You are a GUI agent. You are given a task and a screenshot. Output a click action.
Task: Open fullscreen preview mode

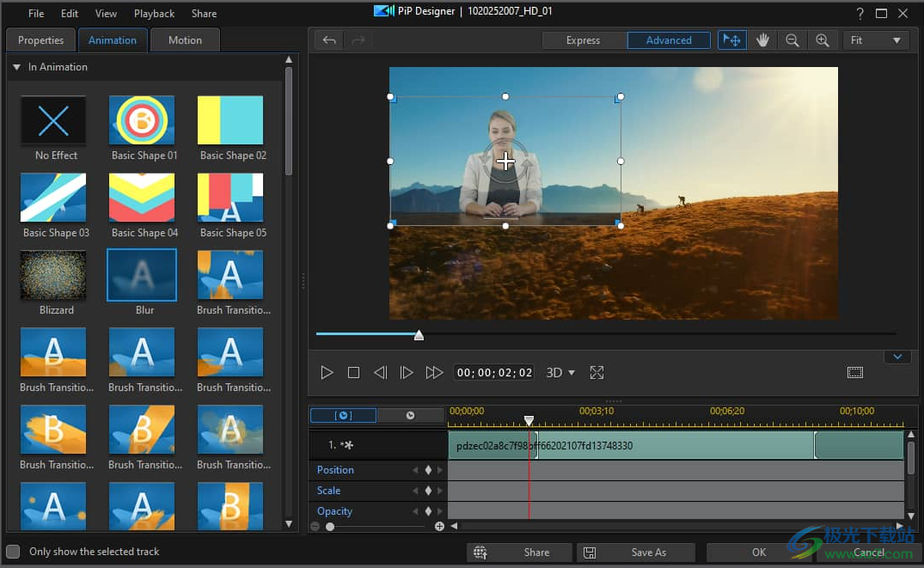click(x=597, y=372)
